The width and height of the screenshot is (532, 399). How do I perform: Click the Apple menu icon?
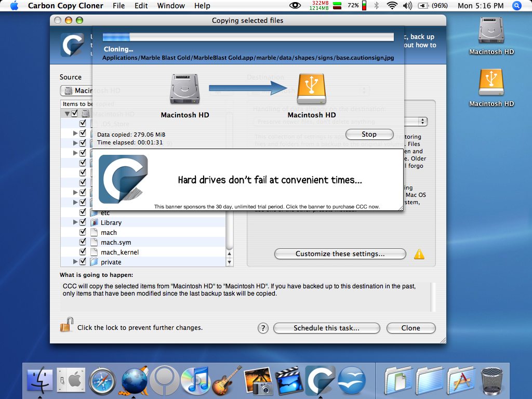[14, 5]
